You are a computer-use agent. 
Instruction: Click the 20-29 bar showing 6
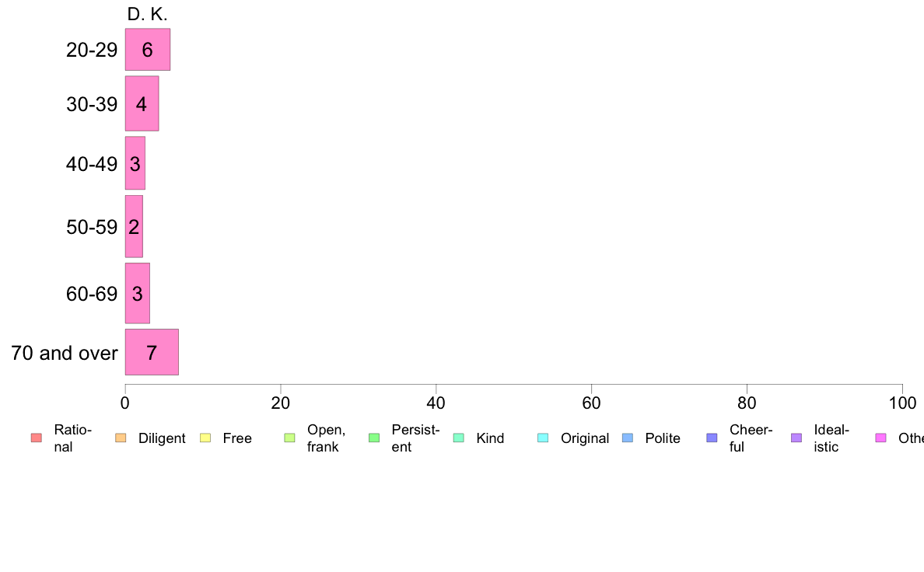pos(147,50)
